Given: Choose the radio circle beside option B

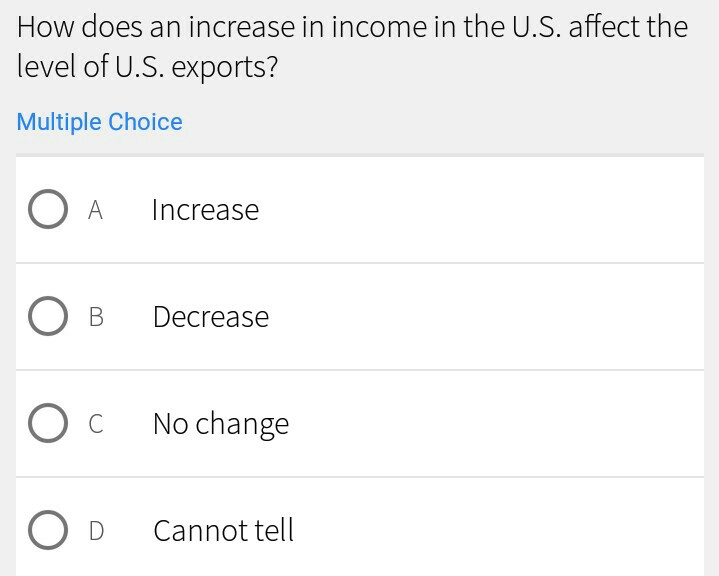Looking at the screenshot, I should coord(48,317).
